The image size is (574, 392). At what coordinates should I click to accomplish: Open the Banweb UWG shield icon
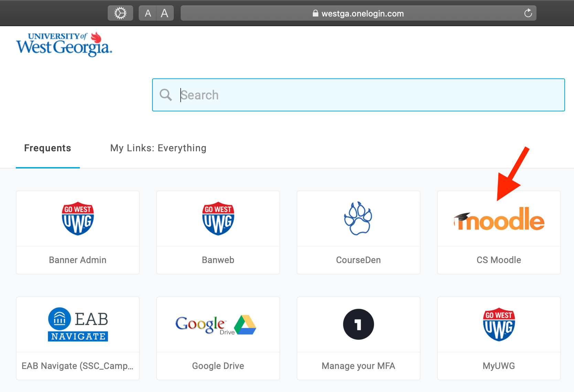pyautogui.click(x=218, y=219)
